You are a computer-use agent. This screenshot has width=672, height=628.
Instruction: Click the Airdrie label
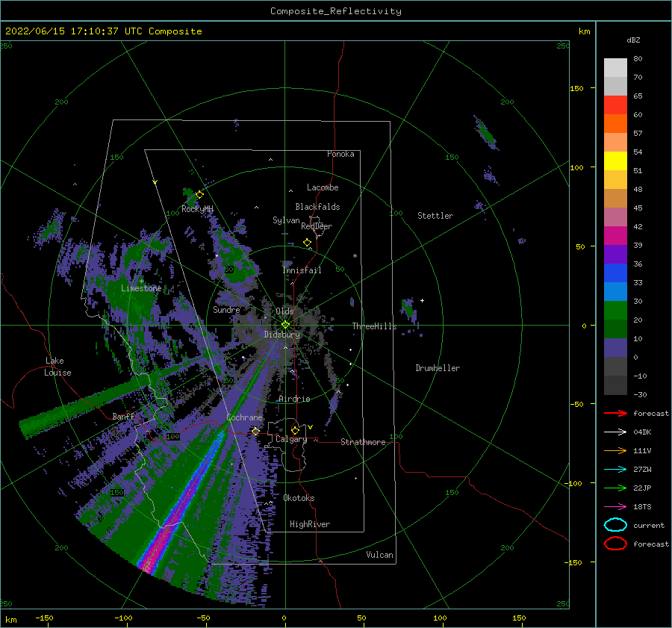click(x=294, y=399)
